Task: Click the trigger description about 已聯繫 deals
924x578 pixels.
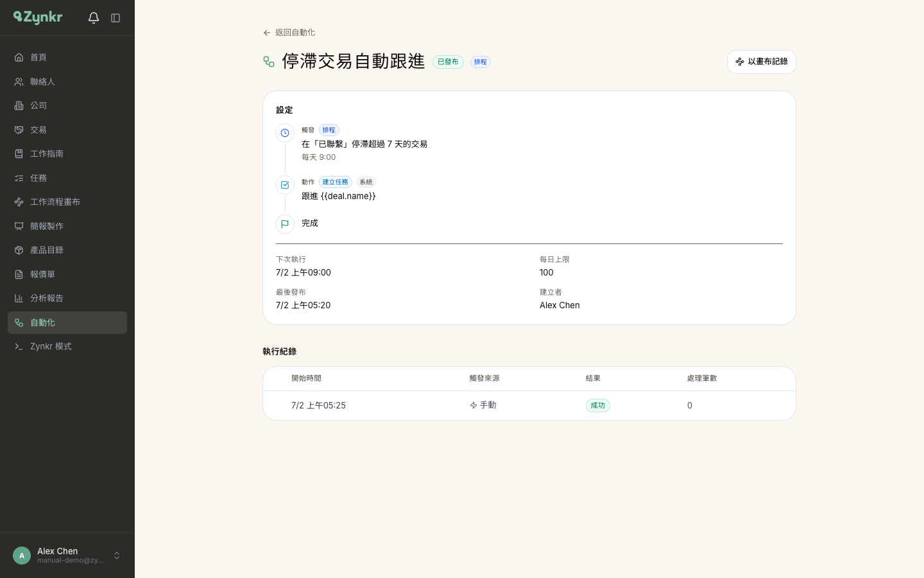Action: (x=364, y=144)
